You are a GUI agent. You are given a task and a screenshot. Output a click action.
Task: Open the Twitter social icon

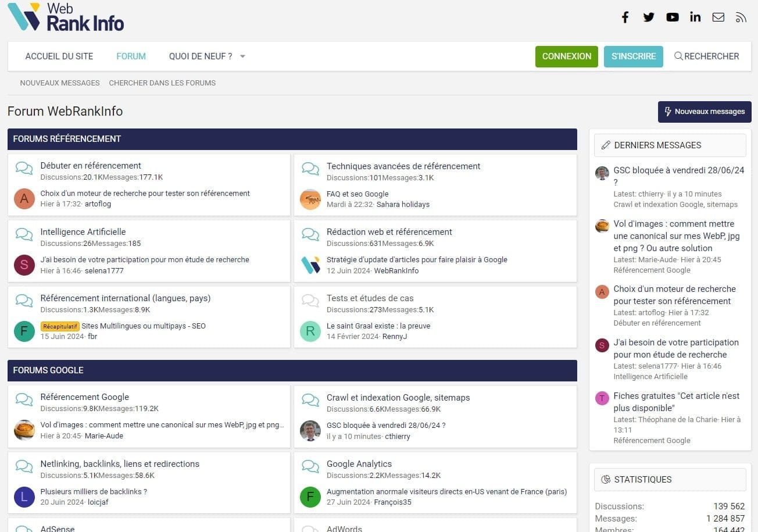click(x=649, y=17)
